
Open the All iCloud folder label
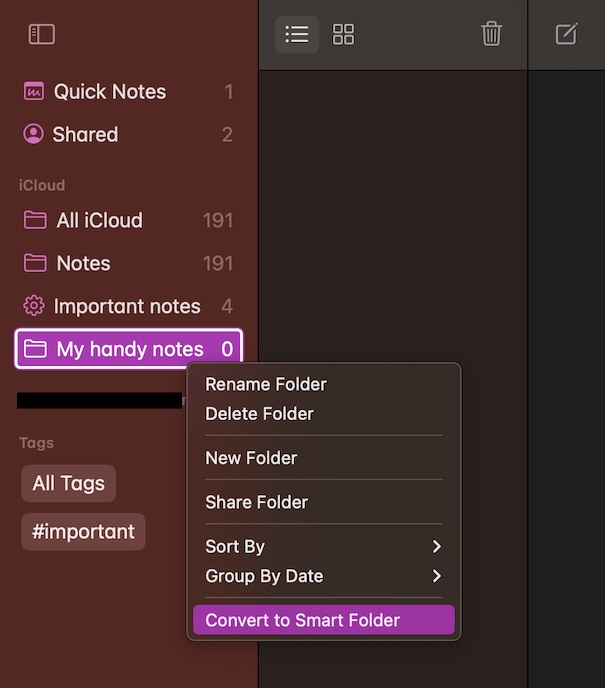(x=100, y=220)
